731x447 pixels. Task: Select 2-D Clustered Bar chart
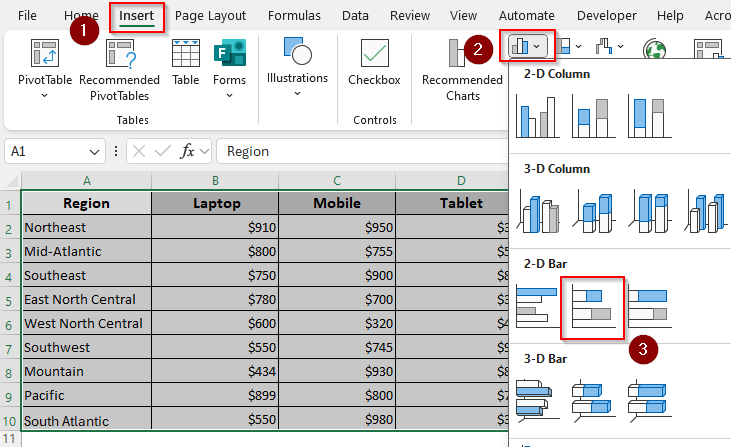538,307
